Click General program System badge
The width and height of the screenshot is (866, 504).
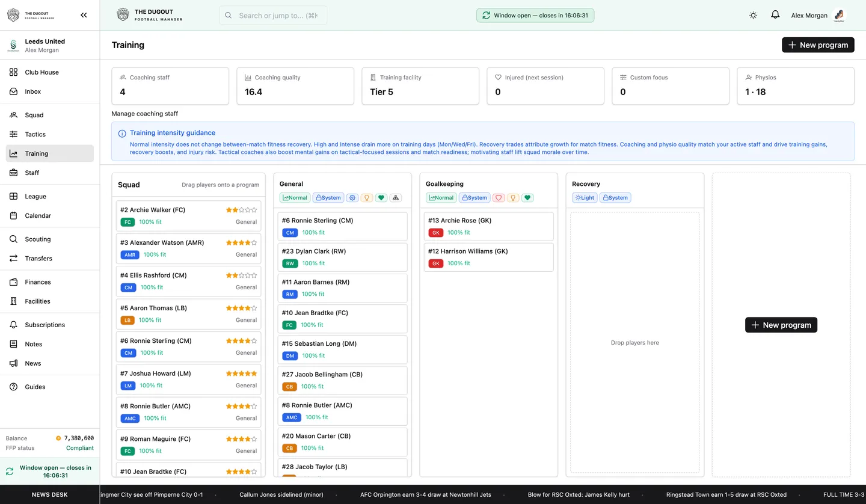click(328, 198)
